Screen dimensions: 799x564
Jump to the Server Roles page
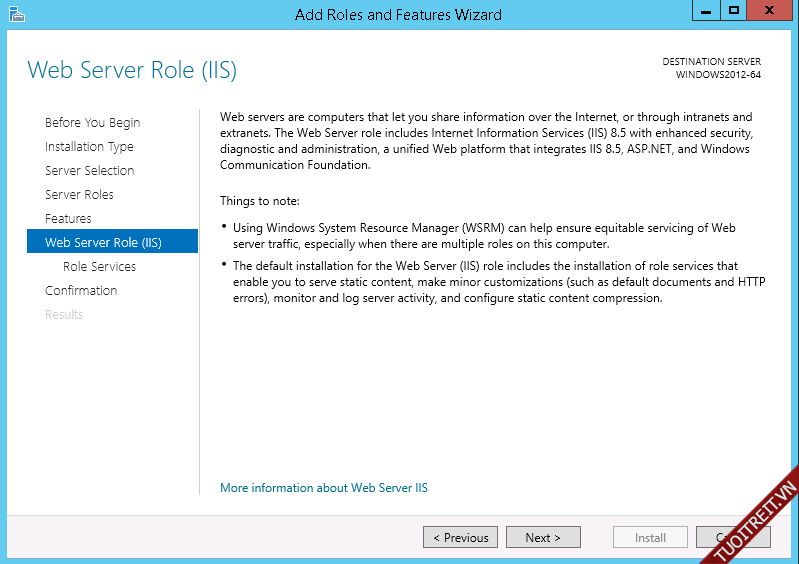click(79, 195)
